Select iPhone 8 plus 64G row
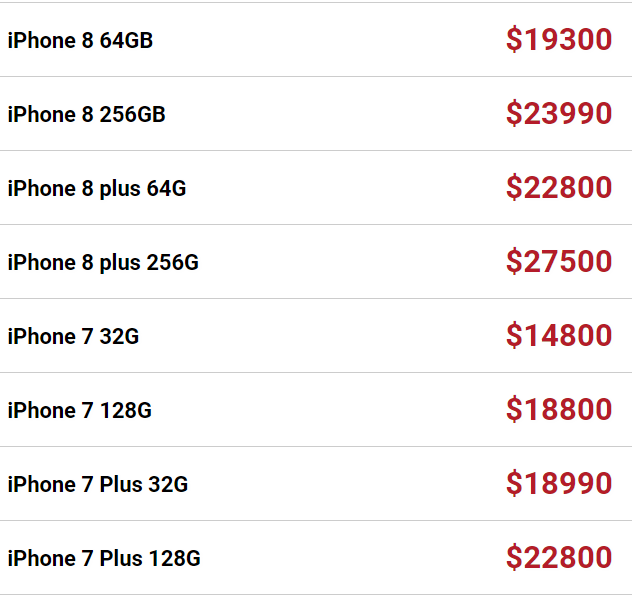Screen dimensions: 632x596 [x=316, y=188]
